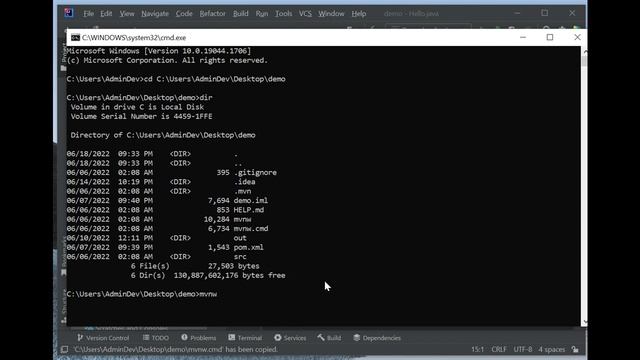Click the out directory entry
The height and width of the screenshot is (360, 640).
click(x=240, y=238)
